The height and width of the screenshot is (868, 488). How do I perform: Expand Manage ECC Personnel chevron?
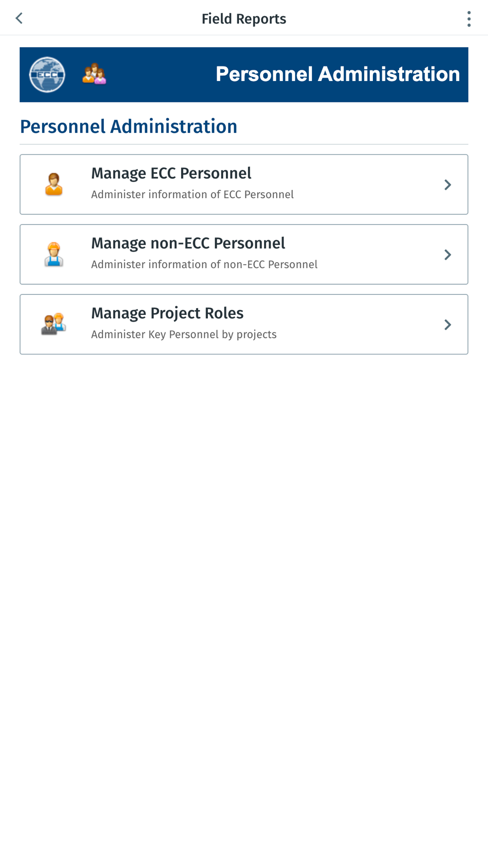447,185
